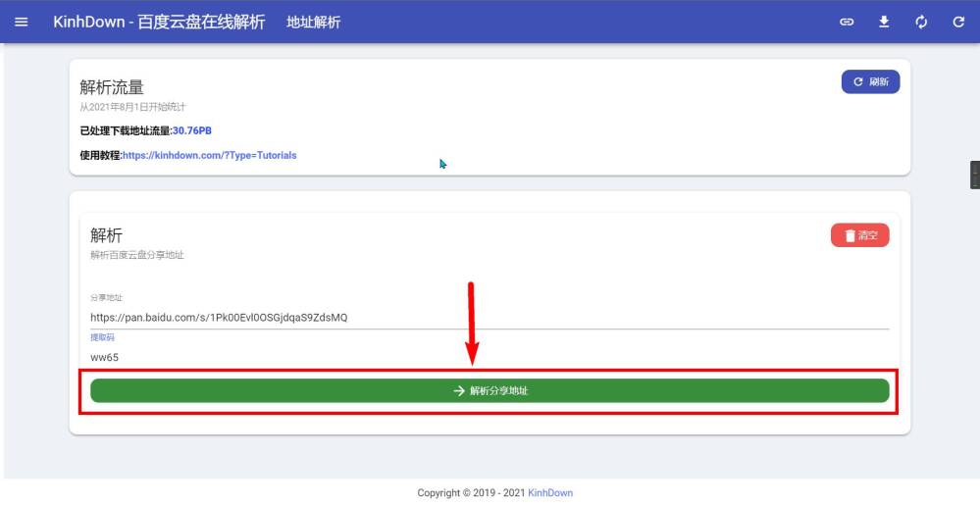
Task: Focus the 分享地址 share URL input field
Action: [490, 318]
